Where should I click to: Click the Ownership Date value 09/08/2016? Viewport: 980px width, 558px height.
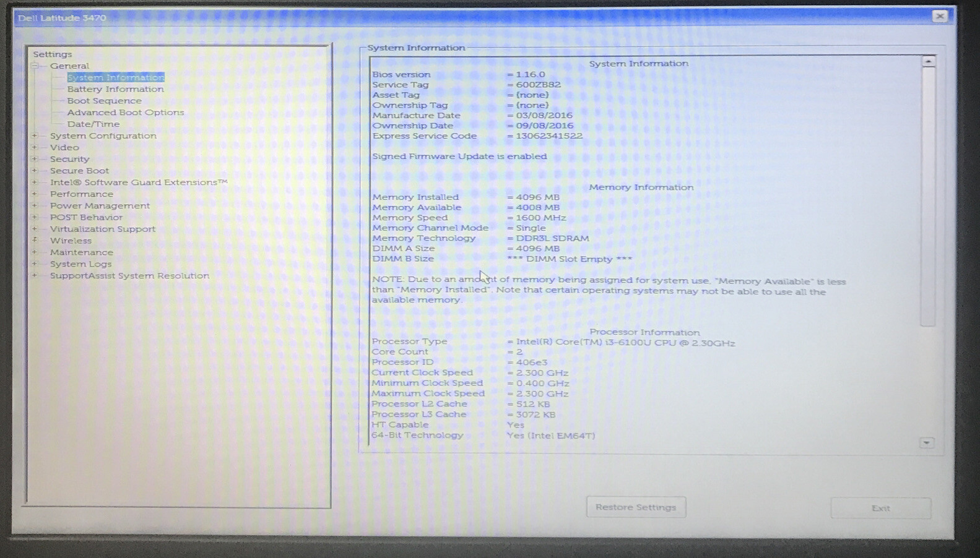coord(544,126)
